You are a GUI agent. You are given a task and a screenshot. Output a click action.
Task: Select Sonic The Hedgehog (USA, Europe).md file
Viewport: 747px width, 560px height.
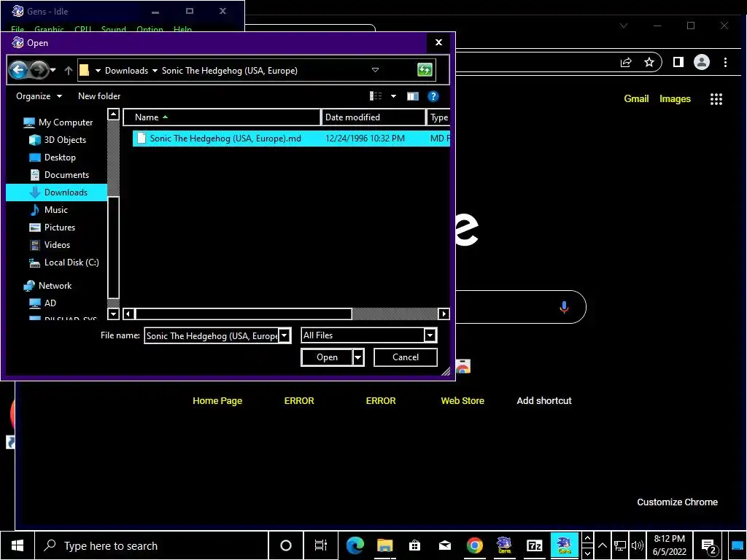click(291, 139)
